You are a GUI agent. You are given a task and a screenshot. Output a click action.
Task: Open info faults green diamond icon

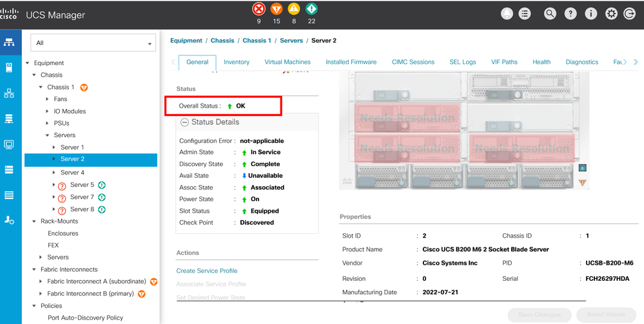311,8
